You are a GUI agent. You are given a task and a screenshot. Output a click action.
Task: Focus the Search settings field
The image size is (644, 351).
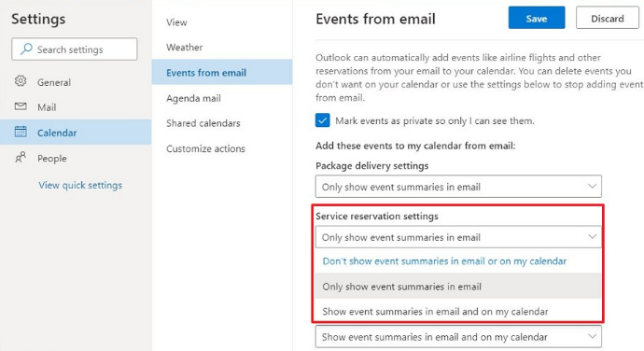[75, 49]
